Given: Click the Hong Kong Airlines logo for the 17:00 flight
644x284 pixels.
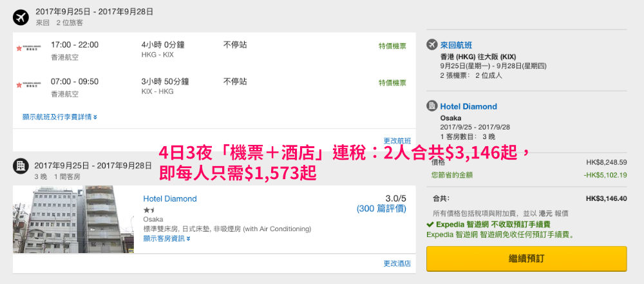Looking at the screenshot, I should (28, 48).
